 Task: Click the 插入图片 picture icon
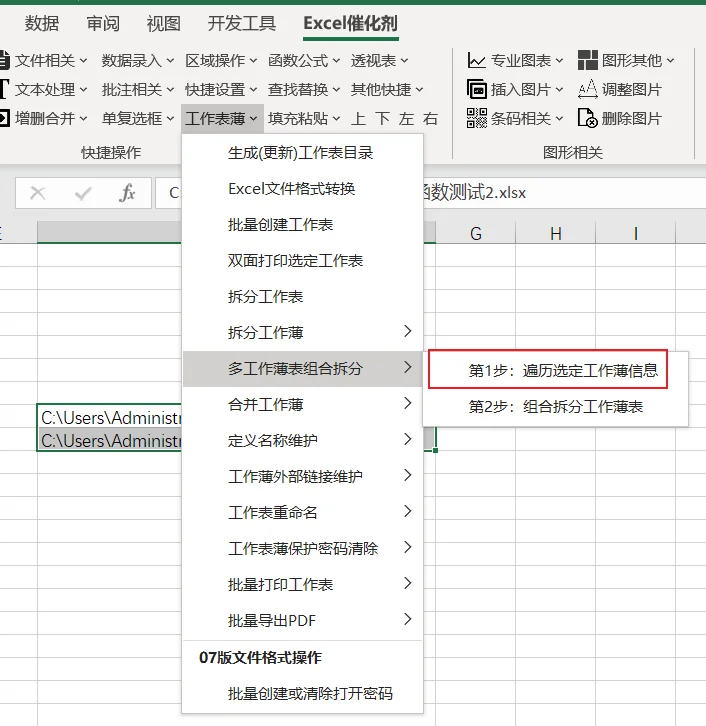click(x=476, y=89)
